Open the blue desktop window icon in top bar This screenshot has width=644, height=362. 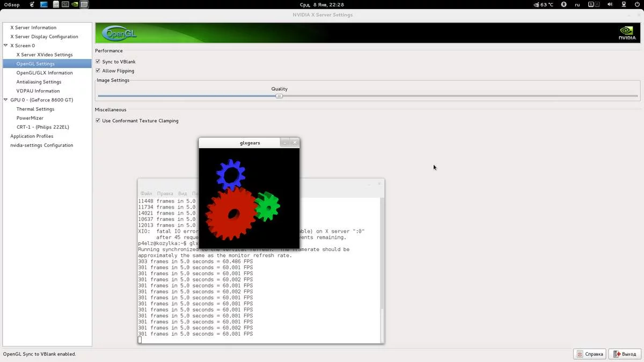[x=44, y=5]
